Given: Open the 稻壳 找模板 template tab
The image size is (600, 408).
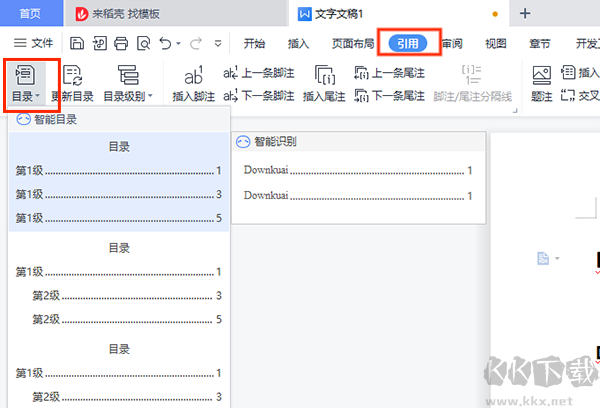Looking at the screenshot, I should [x=176, y=14].
